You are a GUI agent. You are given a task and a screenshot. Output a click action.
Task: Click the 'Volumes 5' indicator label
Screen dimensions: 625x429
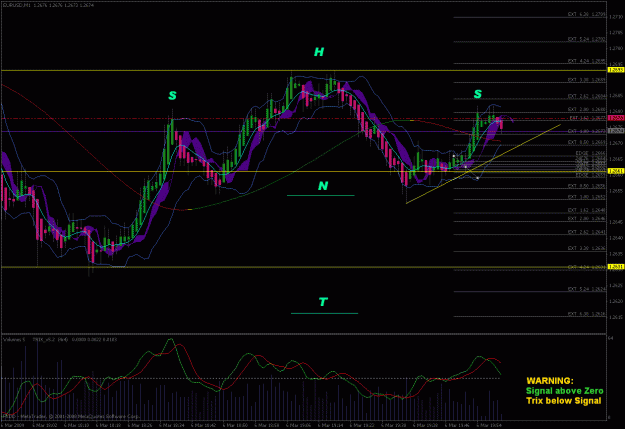coord(14,339)
